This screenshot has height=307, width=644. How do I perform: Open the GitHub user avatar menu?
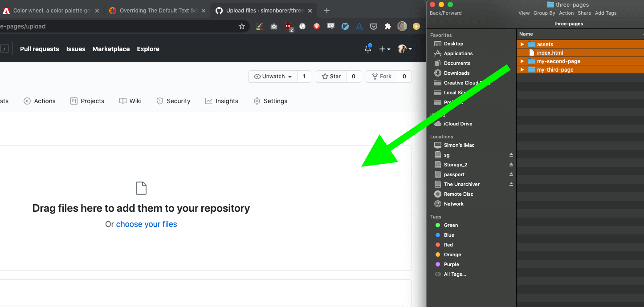[405, 49]
